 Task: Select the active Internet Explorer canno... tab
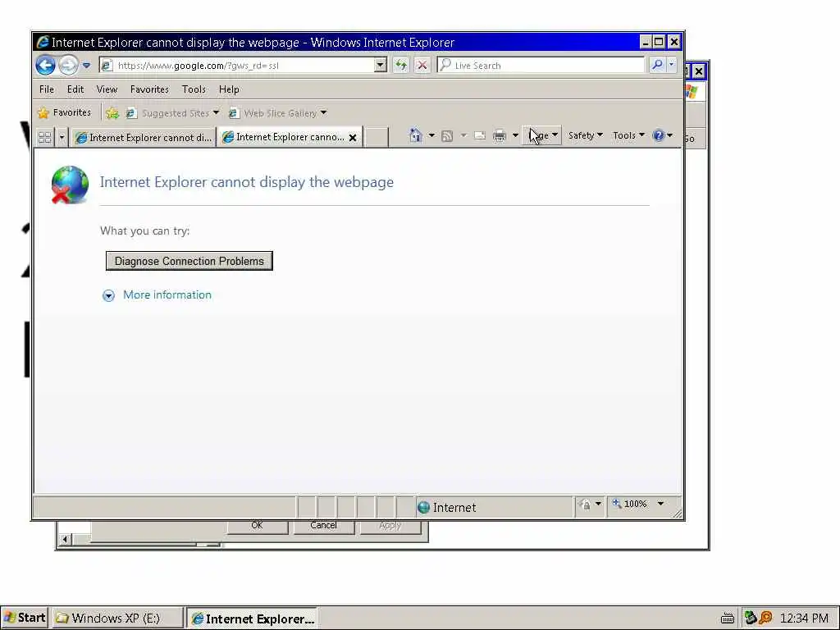click(x=284, y=137)
